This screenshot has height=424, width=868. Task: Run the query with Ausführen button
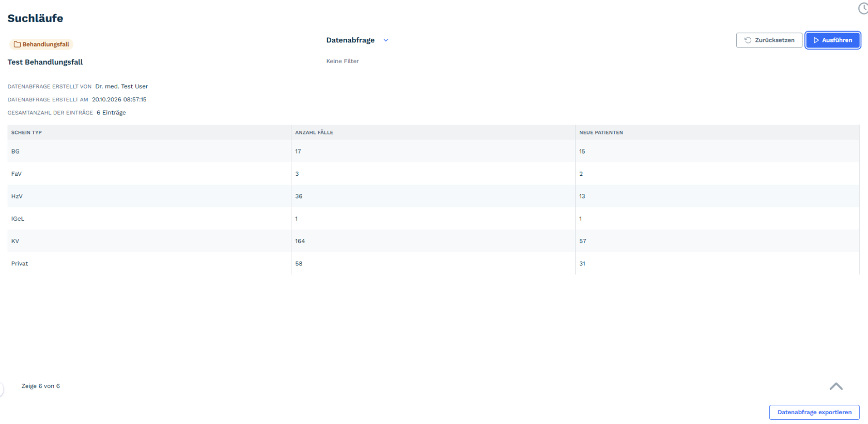click(x=832, y=40)
